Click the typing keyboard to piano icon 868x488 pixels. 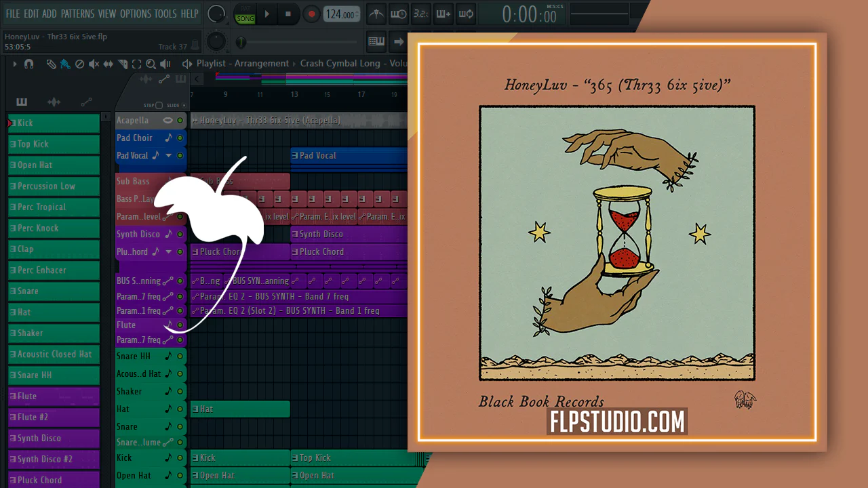click(x=376, y=41)
